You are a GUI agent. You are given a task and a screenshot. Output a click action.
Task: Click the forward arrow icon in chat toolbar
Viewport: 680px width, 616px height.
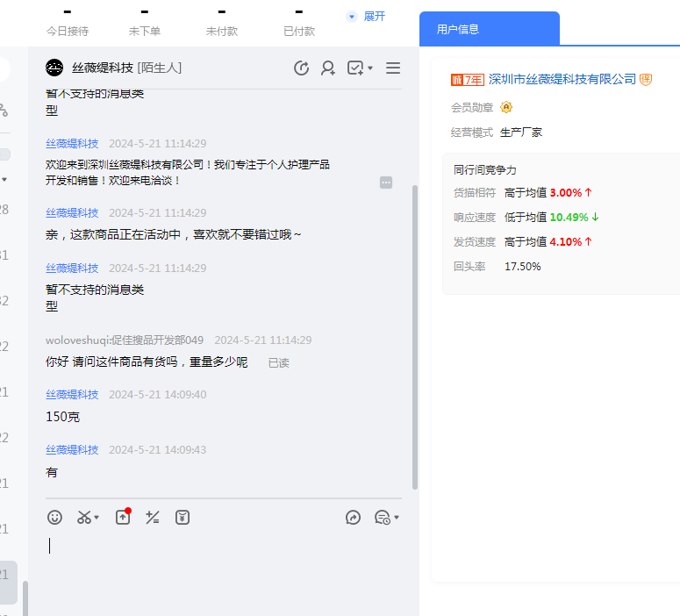click(x=354, y=518)
